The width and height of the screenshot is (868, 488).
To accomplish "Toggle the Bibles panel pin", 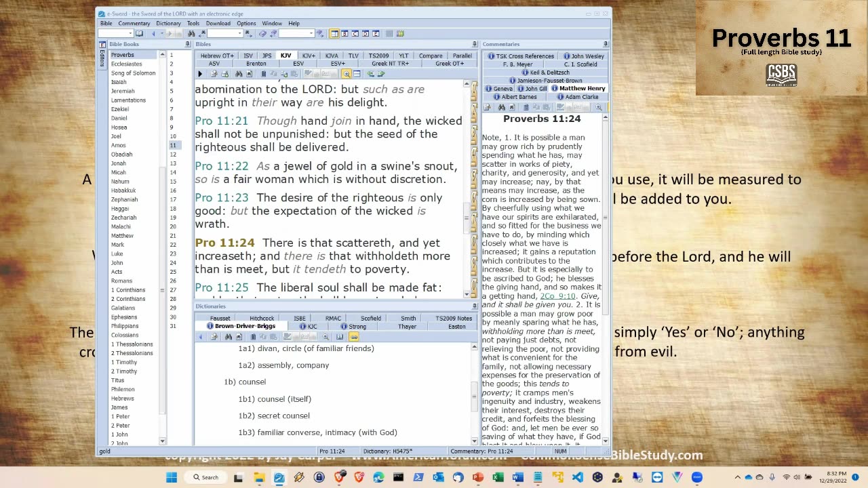I will [x=475, y=44].
